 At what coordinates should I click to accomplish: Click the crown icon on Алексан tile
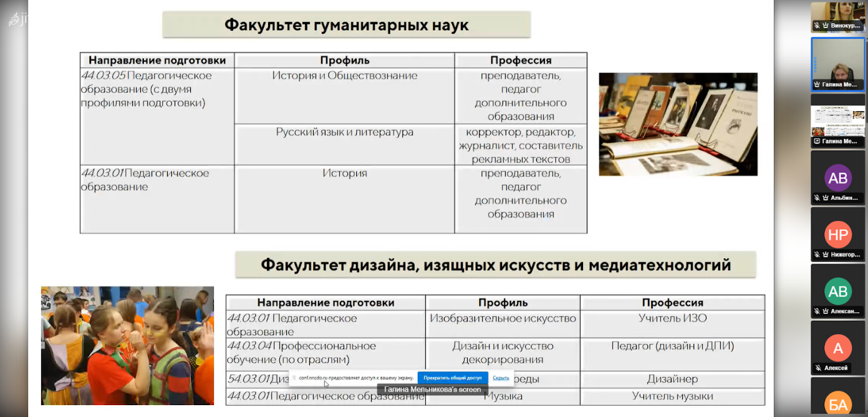[826, 311]
